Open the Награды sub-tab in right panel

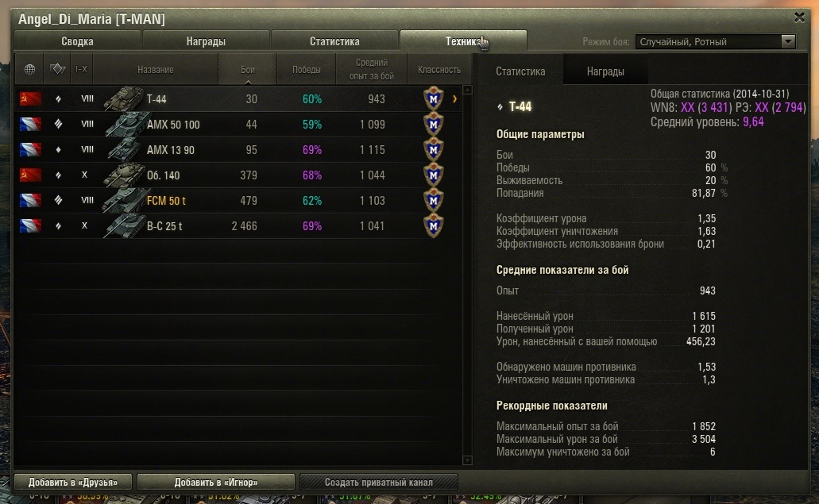[x=605, y=71]
